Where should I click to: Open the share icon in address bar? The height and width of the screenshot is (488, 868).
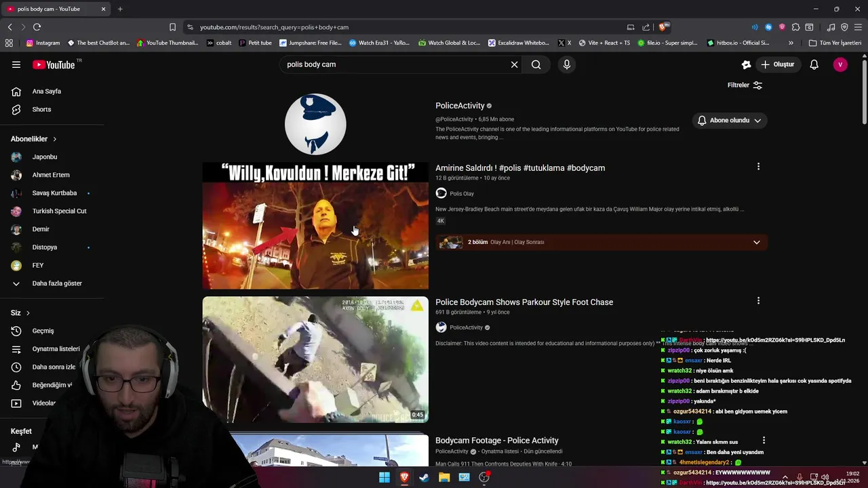tap(646, 27)
